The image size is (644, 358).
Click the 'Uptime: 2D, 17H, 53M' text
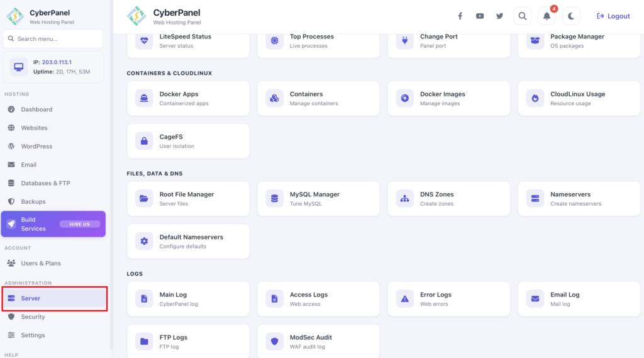[62, 72]
